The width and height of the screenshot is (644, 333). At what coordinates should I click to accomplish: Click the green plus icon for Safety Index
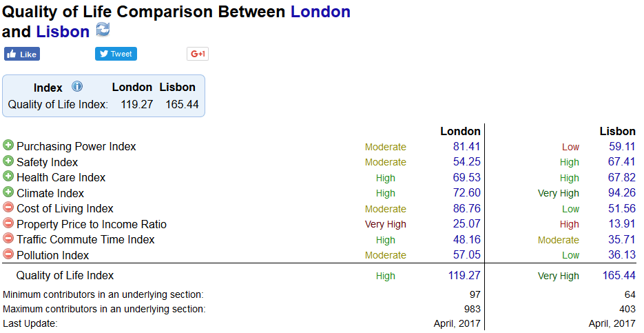(8, 161)
